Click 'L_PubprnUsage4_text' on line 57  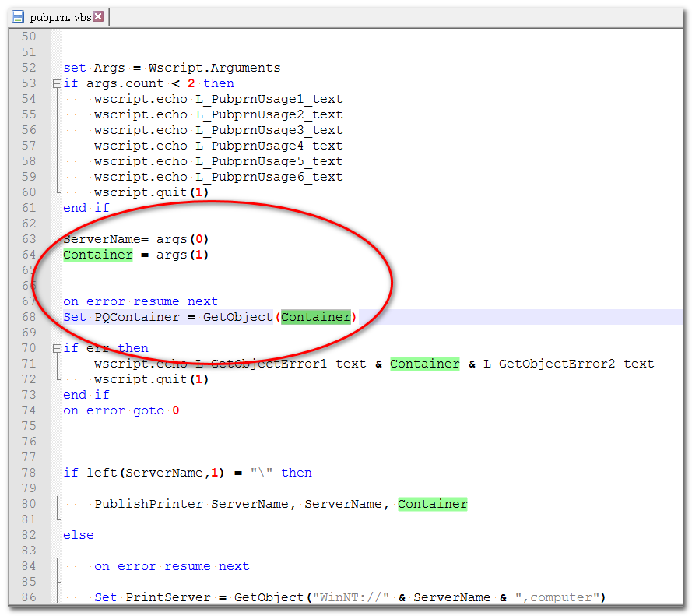[x=269, y=146]
